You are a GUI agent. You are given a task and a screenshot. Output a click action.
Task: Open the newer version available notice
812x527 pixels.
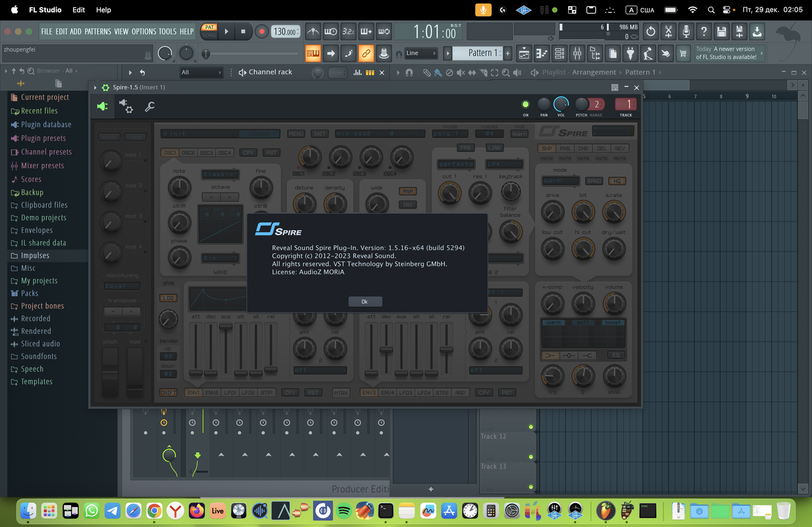pyautogui.click(x=730, y=53)
